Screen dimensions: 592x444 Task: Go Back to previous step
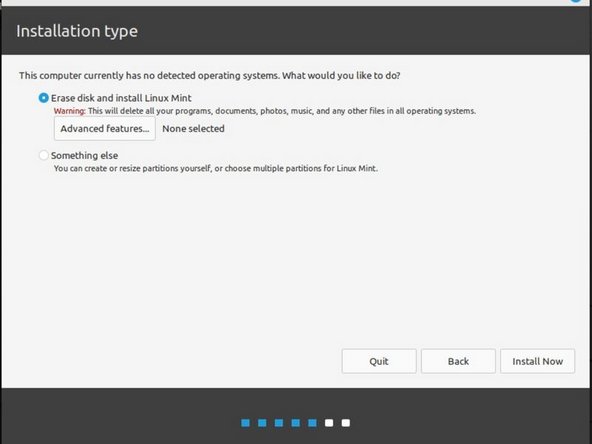(458, 361)
